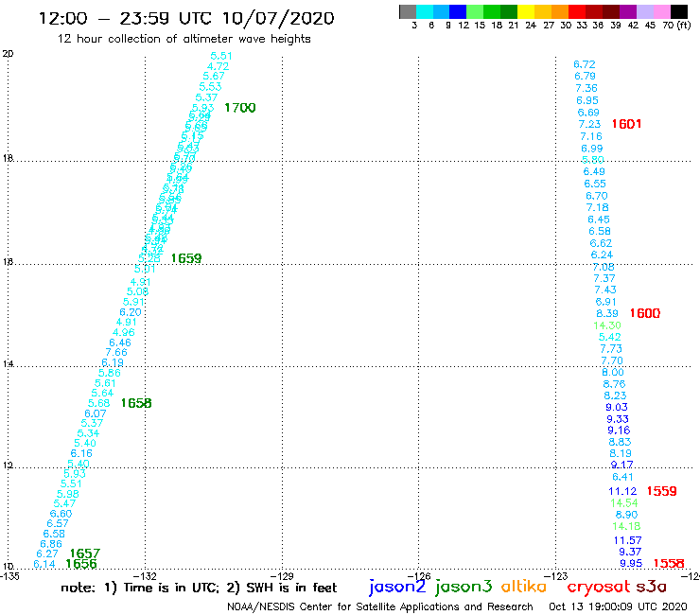Select the 6.07 wave height value
The width and height of the screenshot is (700, 615).
coord(96,413)
